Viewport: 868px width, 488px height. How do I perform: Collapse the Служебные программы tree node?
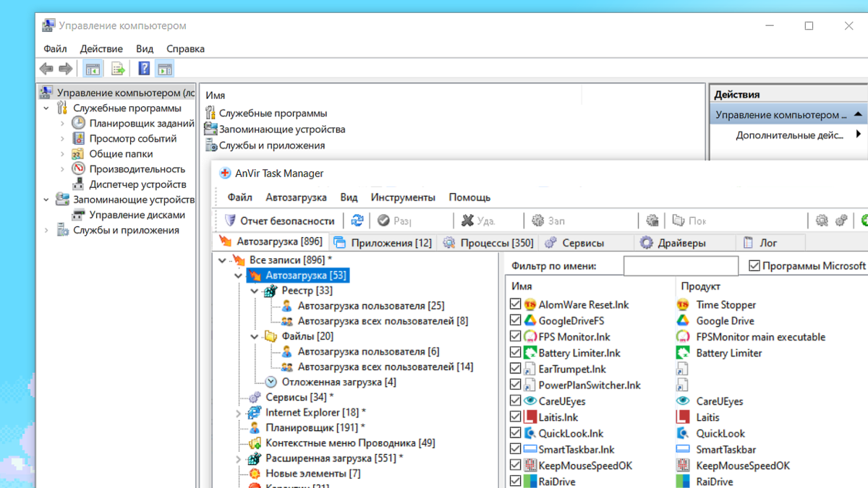coord(46,108)
